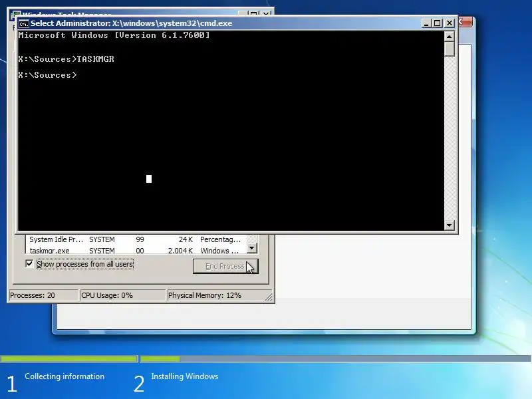The image size is (532, 399).
Task: Click the End Process button
Action: 225,267
